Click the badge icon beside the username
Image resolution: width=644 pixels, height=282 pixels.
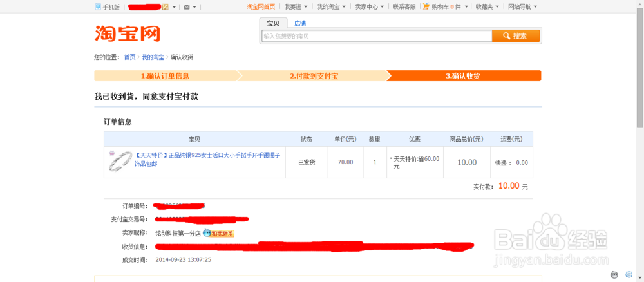tap(166, 7)
